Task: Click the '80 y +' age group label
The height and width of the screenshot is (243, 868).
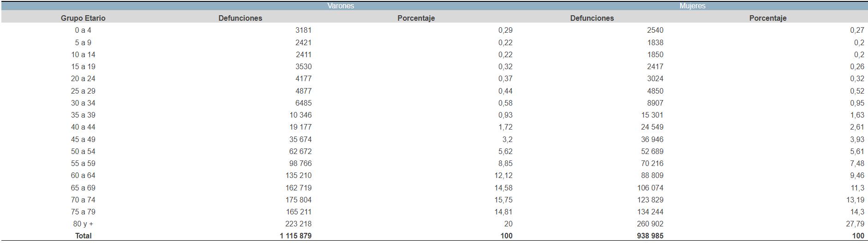Action: (x=83, y=224)
